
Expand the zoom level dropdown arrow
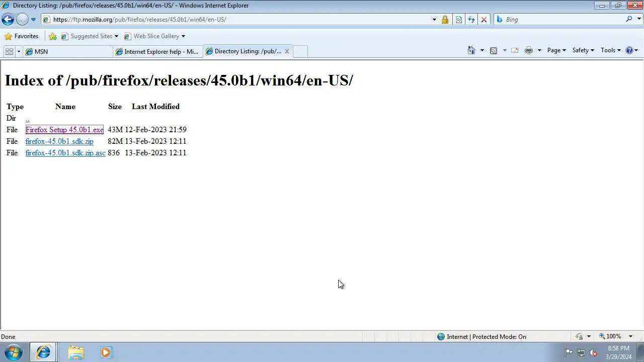[630, 336]
